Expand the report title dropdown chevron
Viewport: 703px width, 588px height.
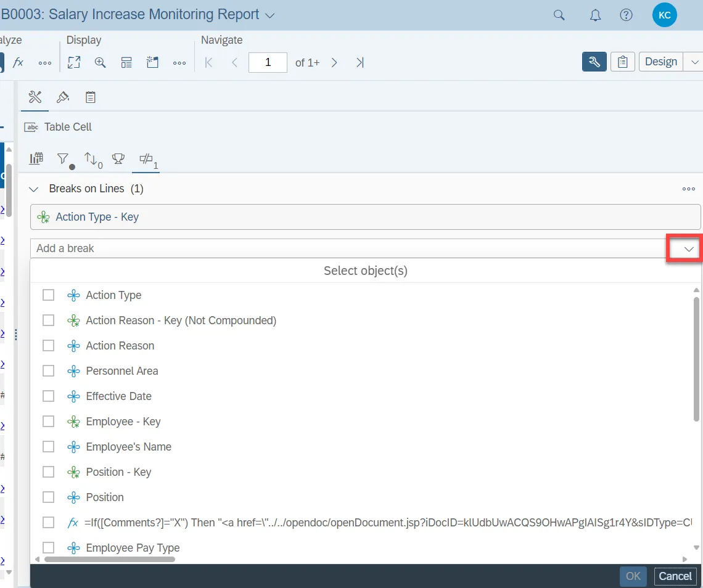pos(269,15)
